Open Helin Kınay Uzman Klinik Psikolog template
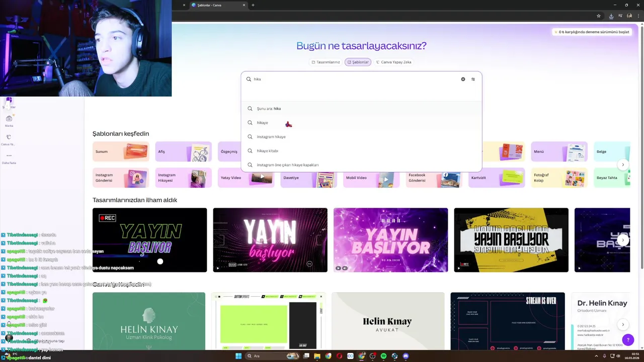The image size is (644, 362). [149, 321]
